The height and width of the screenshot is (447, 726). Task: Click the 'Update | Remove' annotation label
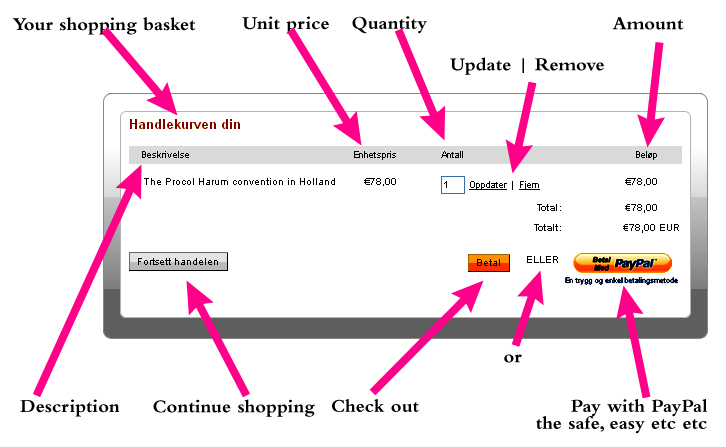(527, 65)
